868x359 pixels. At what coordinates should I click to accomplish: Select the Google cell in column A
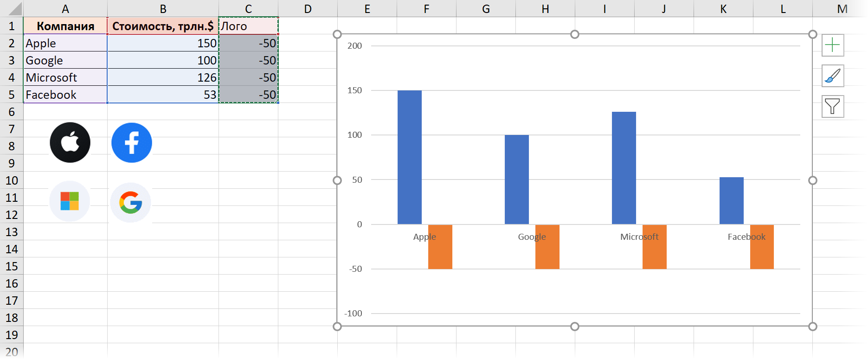[65, 60]
